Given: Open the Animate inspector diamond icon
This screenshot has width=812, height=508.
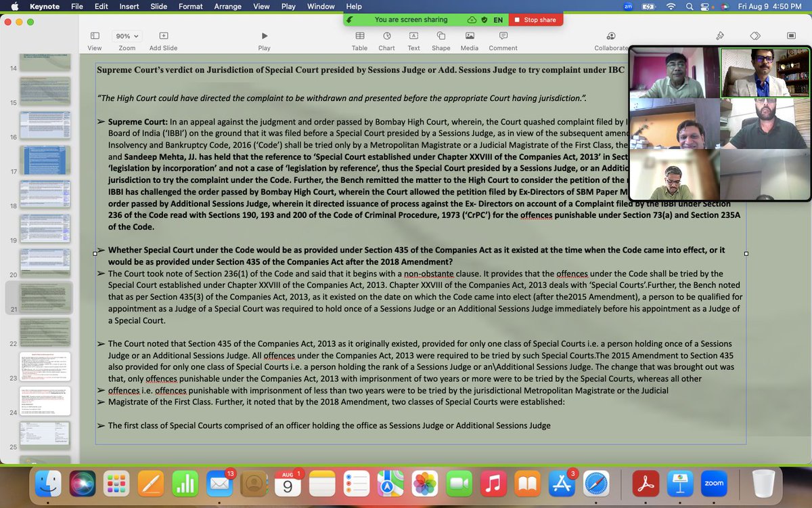Looking at the screenshot, I should (756, 36).
